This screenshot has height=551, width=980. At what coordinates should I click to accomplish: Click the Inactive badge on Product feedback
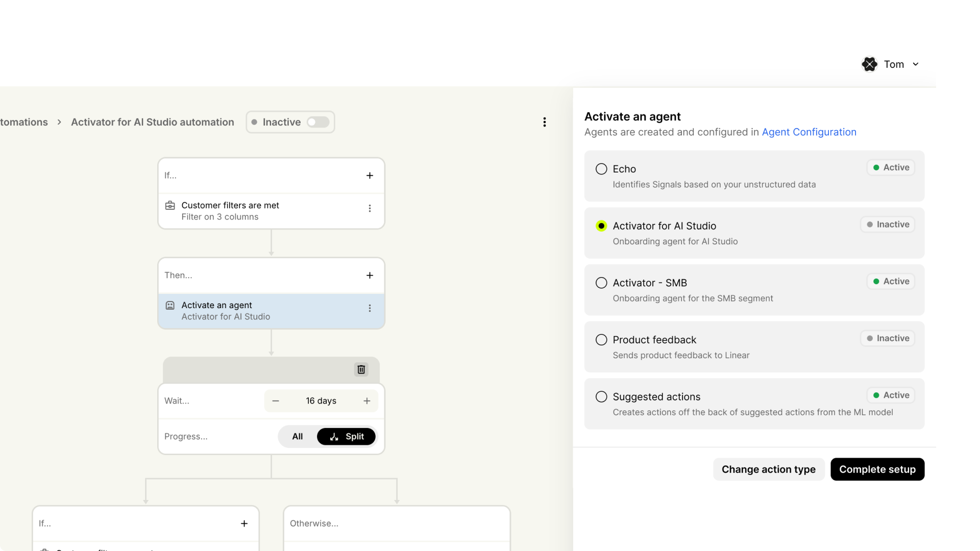[888, 338]
